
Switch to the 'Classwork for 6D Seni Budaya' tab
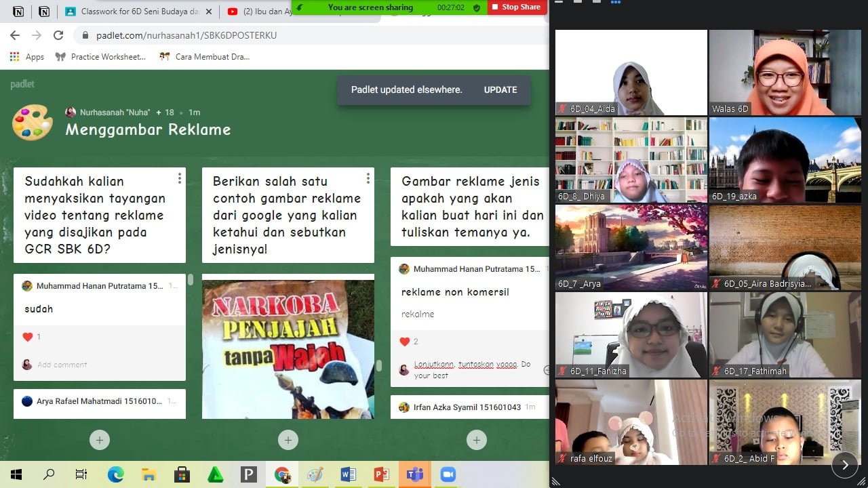129,11
